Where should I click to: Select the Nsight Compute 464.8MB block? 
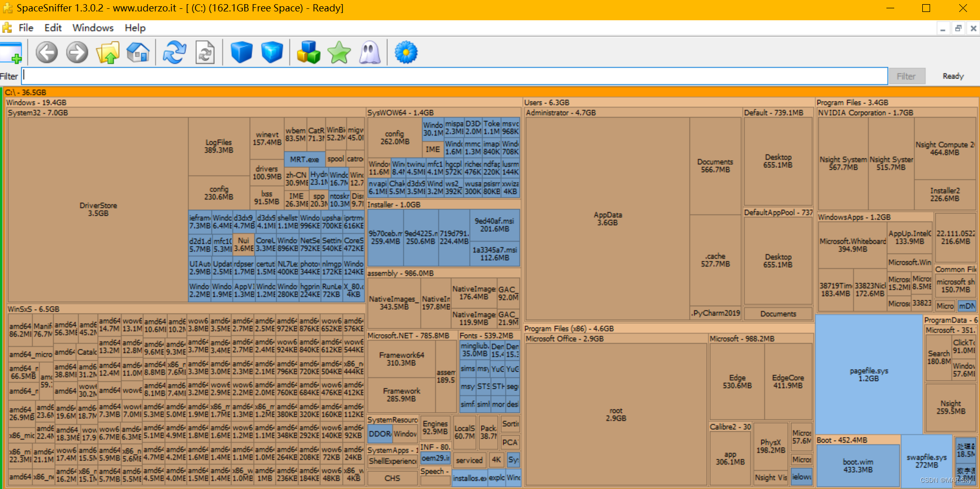pos(945,149)
